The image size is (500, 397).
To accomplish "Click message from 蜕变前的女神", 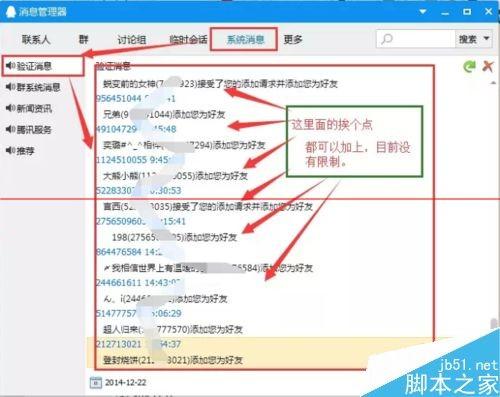I will click(x=220, y=84).
